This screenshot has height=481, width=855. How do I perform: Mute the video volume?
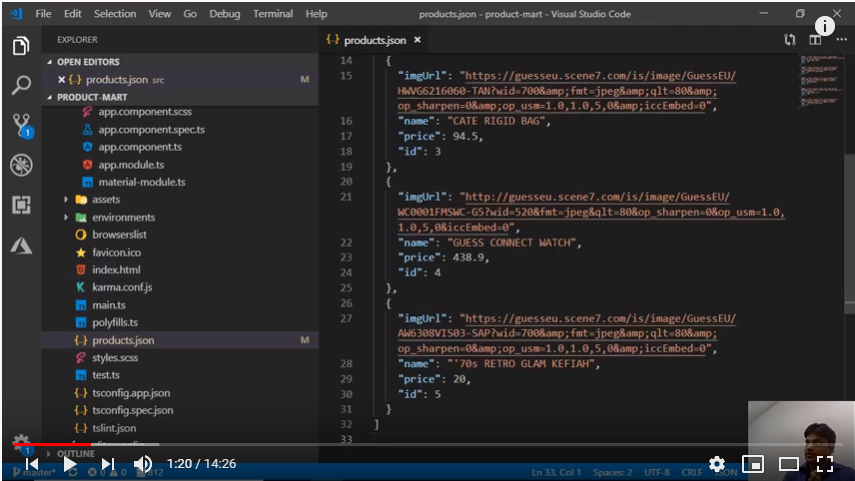coord(143,464)
